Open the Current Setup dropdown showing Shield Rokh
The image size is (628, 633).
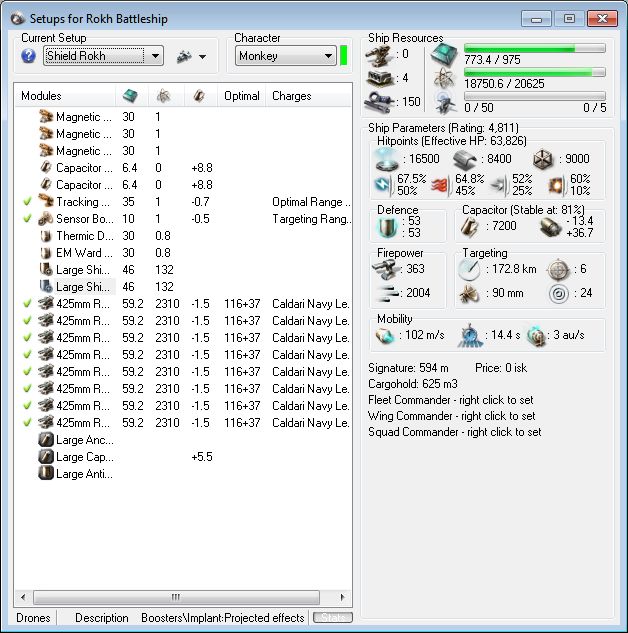(103, 56)
